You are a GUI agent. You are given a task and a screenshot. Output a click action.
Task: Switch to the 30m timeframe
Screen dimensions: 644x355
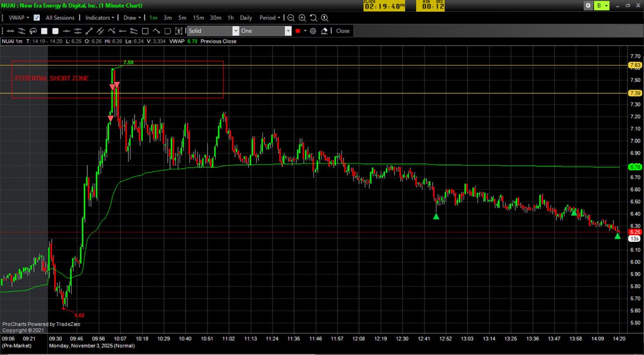(x=216, y=17)
